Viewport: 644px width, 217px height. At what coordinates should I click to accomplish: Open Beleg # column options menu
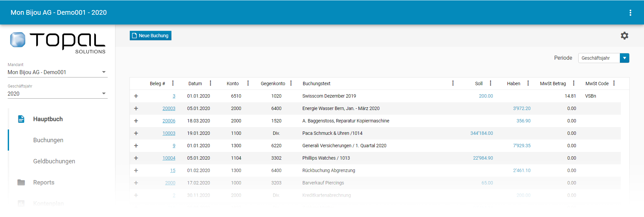tap(173, 83)
